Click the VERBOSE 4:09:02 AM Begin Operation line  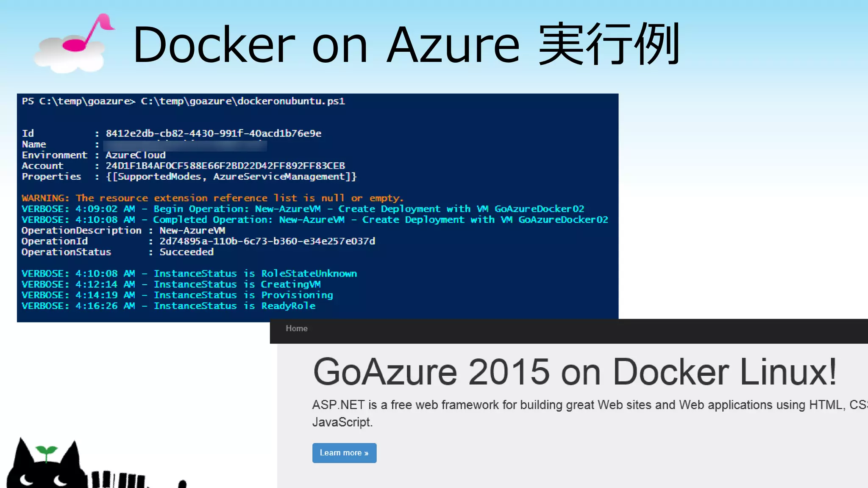click(303, 209)
